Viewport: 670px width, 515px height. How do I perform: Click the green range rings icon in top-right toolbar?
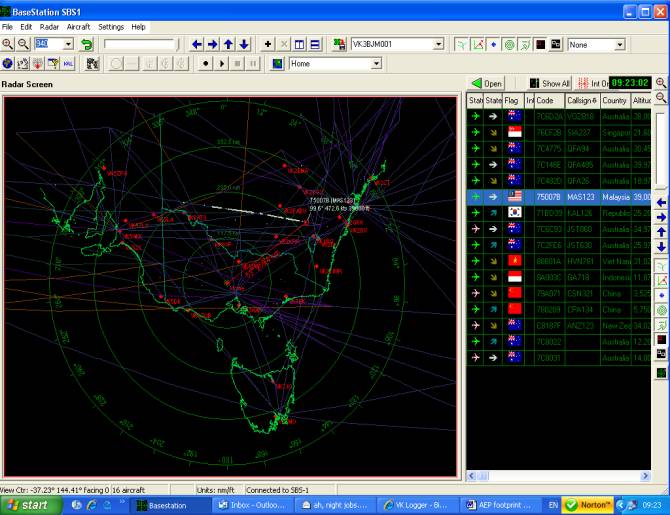[x=509, y=44]
